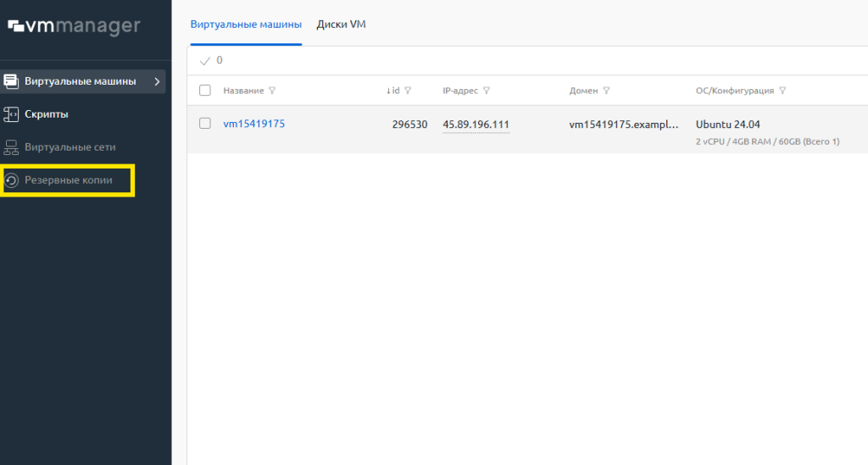Select the Виртуальные машины tab

point(246,25)
